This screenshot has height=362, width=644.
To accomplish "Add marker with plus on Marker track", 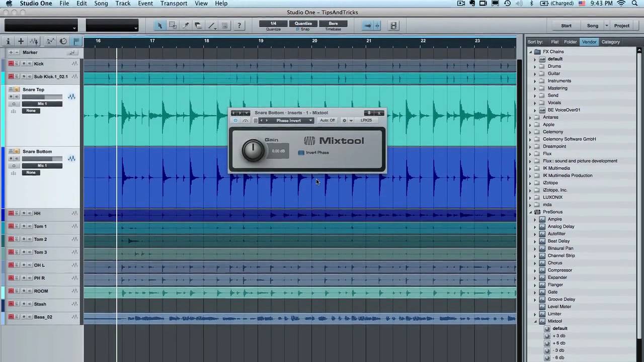I will (x=11, y=52).
